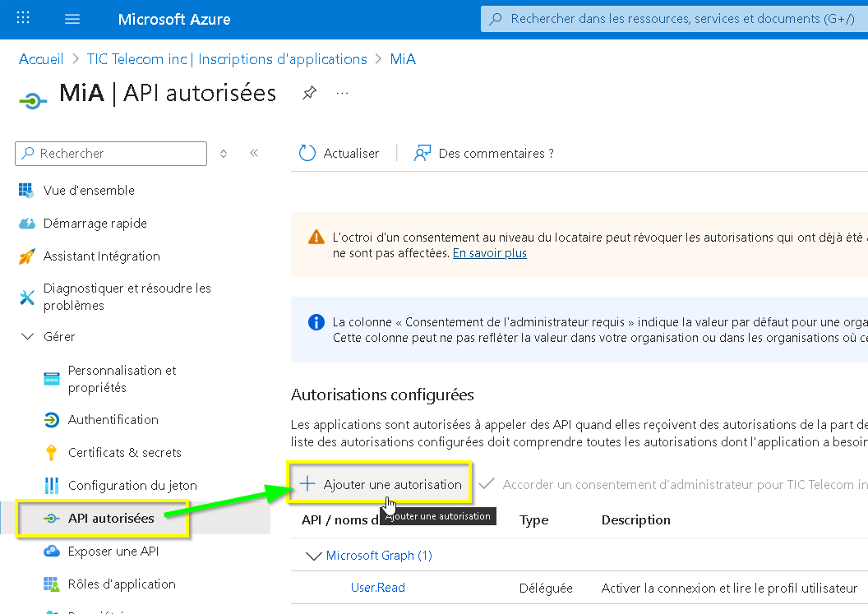Open Configuration du jeton entry
868x614 pixels.
(132, 486)
